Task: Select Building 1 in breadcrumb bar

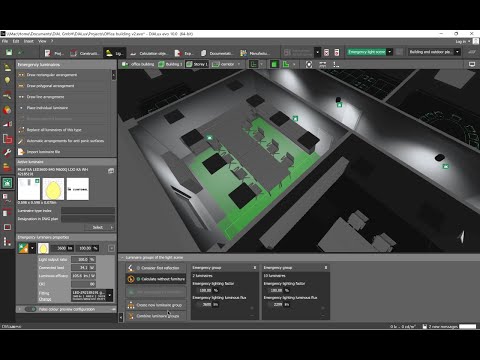Action: 170,64
